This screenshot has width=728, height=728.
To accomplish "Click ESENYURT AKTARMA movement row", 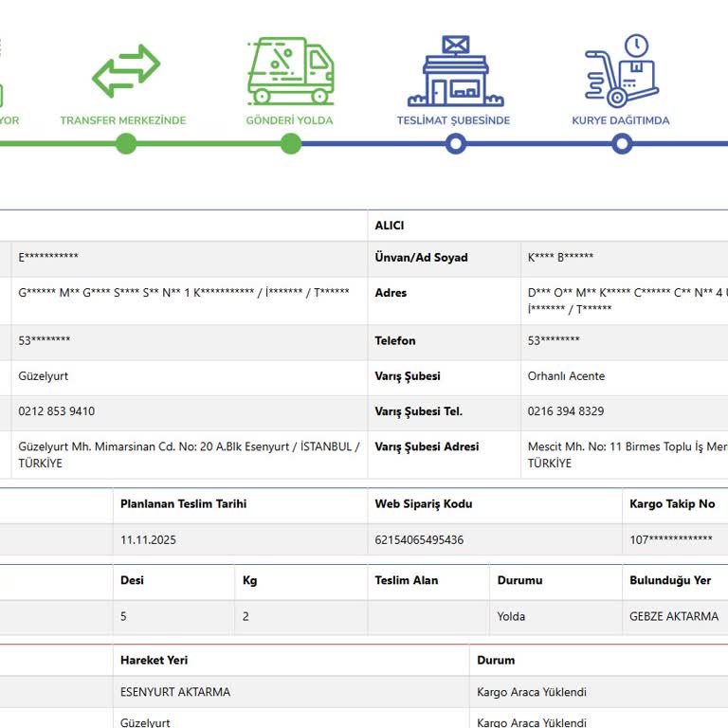I will coord(175,692).
